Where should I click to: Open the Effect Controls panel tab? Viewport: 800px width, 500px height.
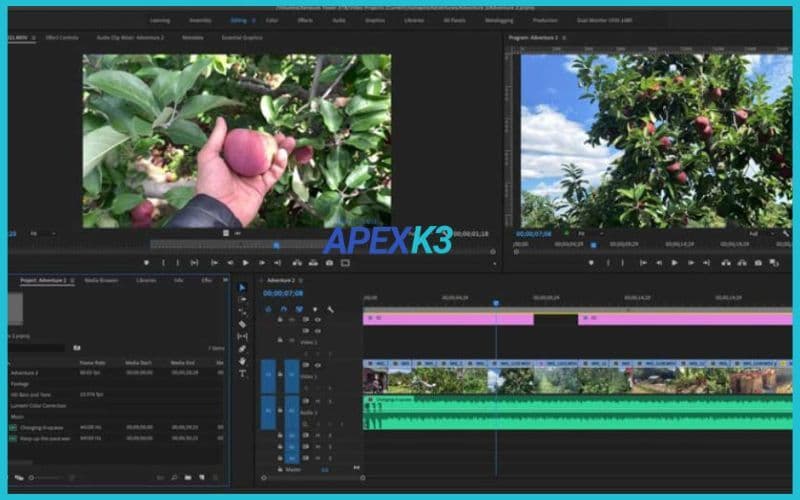[61, 37]
